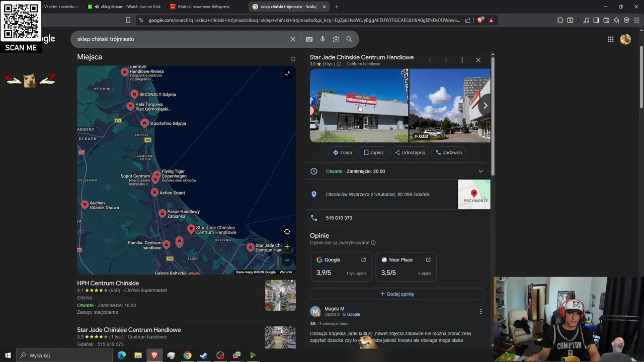Open more options for Star Jade panel
Viewport: 644px width, 362px height.
tap(462, 60)
